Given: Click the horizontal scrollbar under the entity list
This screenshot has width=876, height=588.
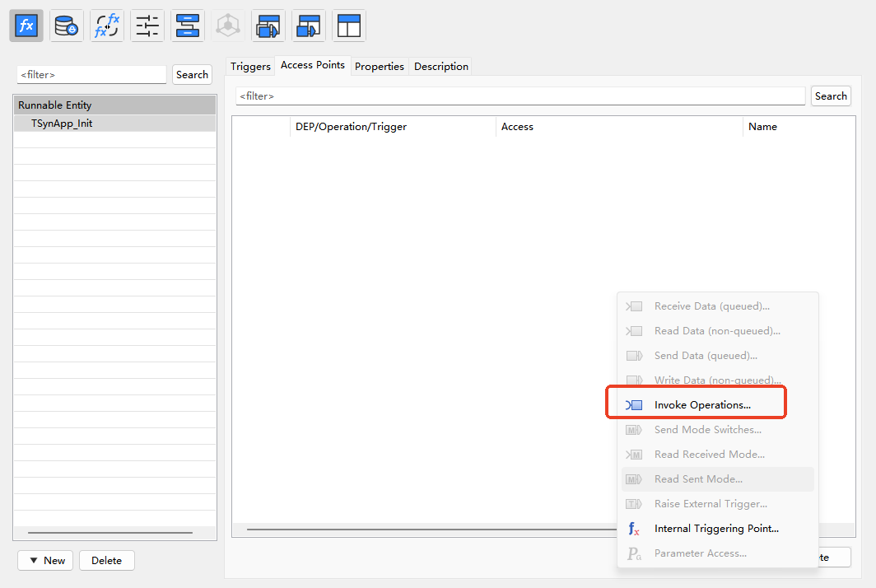Looking at the screenshot, I should pos(109,533).
